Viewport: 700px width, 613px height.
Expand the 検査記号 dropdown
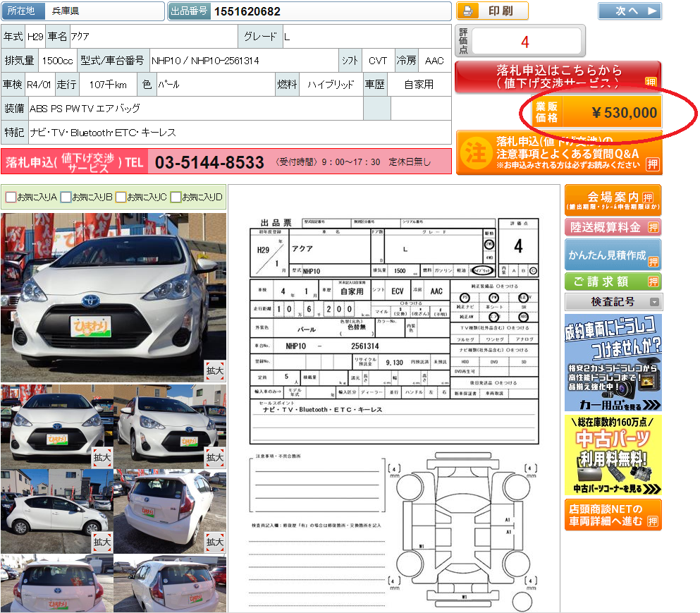click(613, 302)
